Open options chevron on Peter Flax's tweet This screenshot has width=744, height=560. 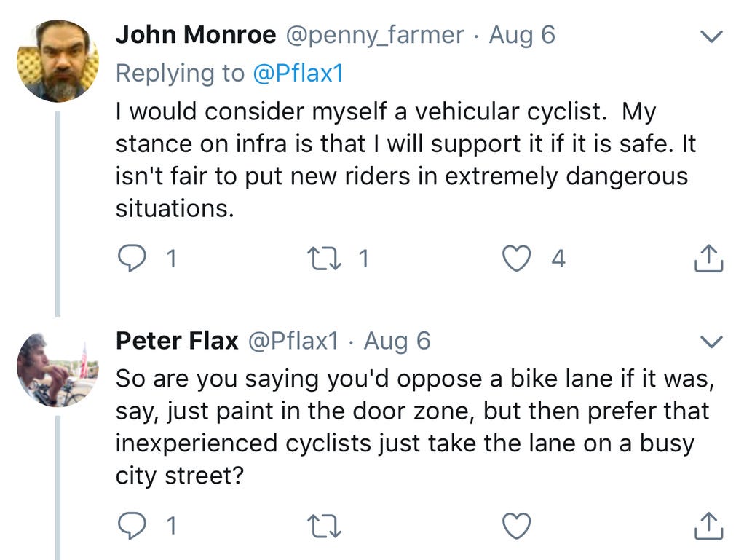coord(711,342)
